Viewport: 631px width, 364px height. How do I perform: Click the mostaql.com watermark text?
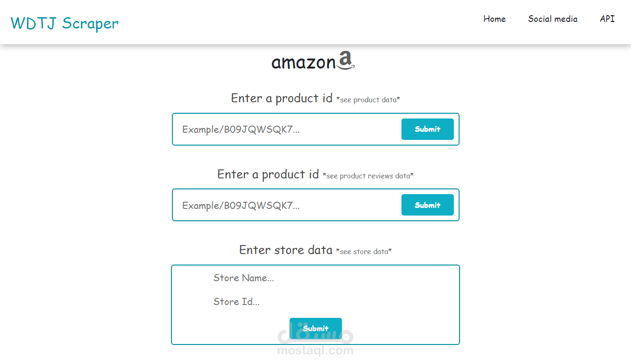[315, 351]
